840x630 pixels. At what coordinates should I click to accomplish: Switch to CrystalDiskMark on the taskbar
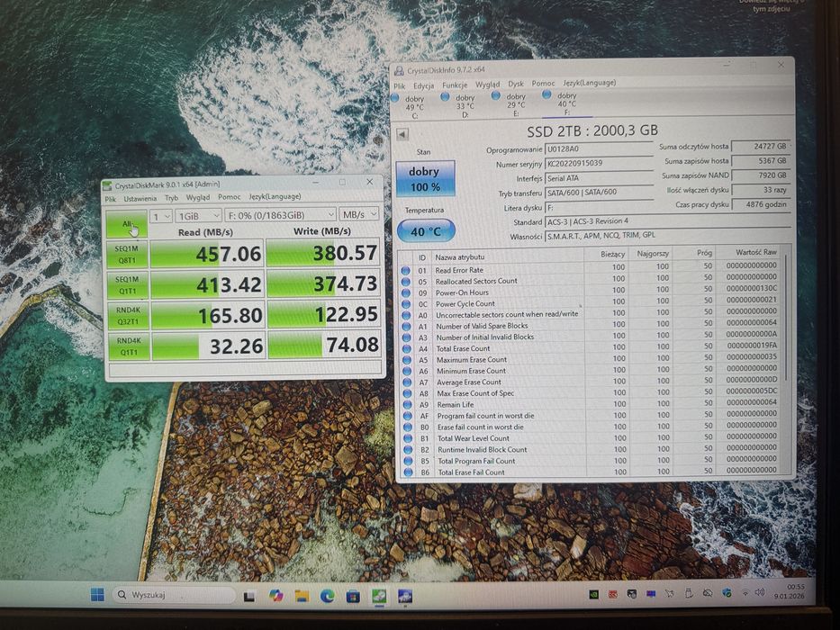point(379,596)
